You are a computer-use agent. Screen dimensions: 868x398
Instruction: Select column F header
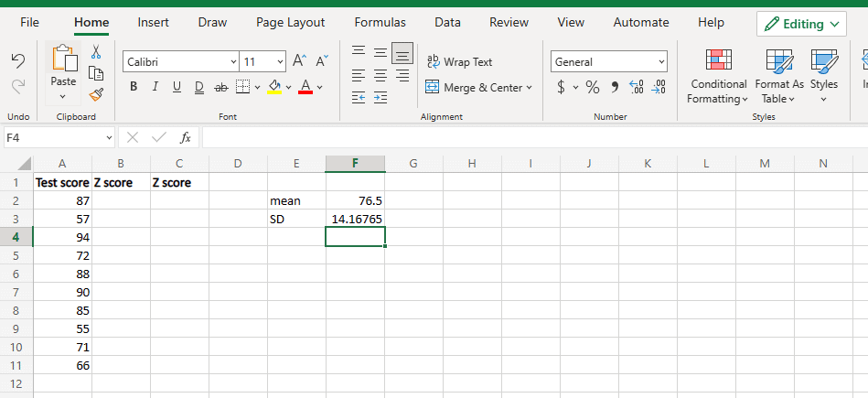click(x=356, y=163)
